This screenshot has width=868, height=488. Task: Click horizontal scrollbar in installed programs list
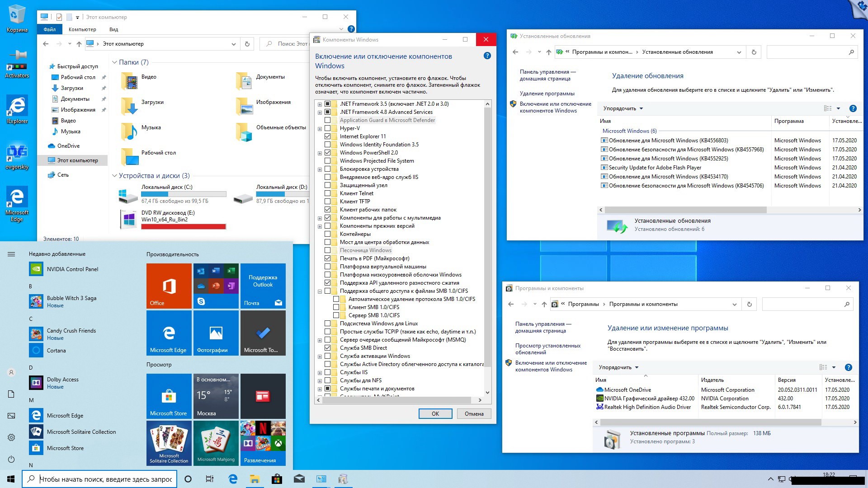[710, 422]
